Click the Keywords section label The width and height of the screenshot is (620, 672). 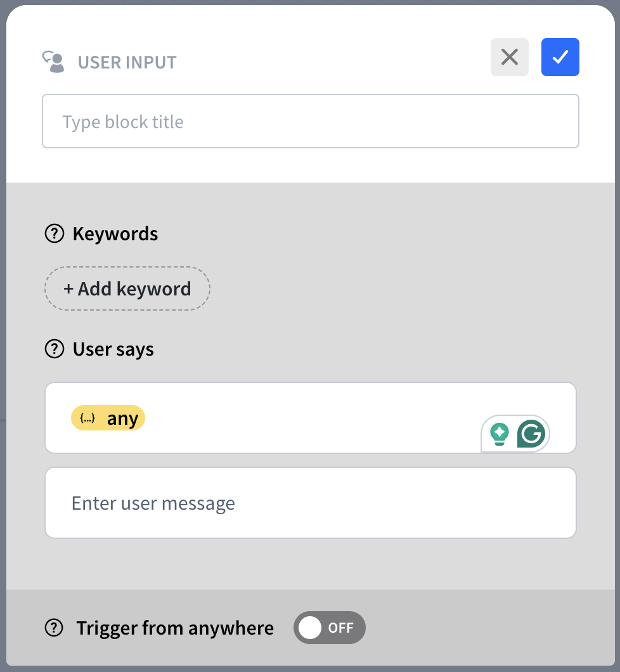click(115, 234)
